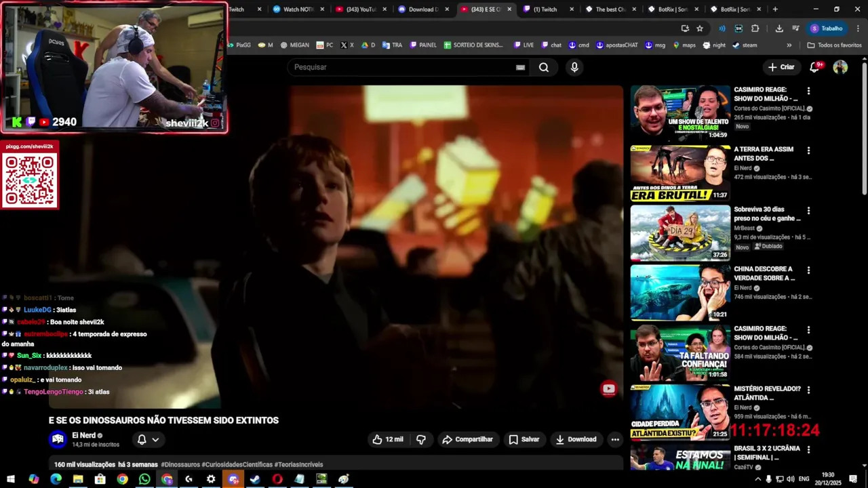Open Opera browser from the taskbar
Image resolution: width=868 pixels, height=488 pixels.
277,479
